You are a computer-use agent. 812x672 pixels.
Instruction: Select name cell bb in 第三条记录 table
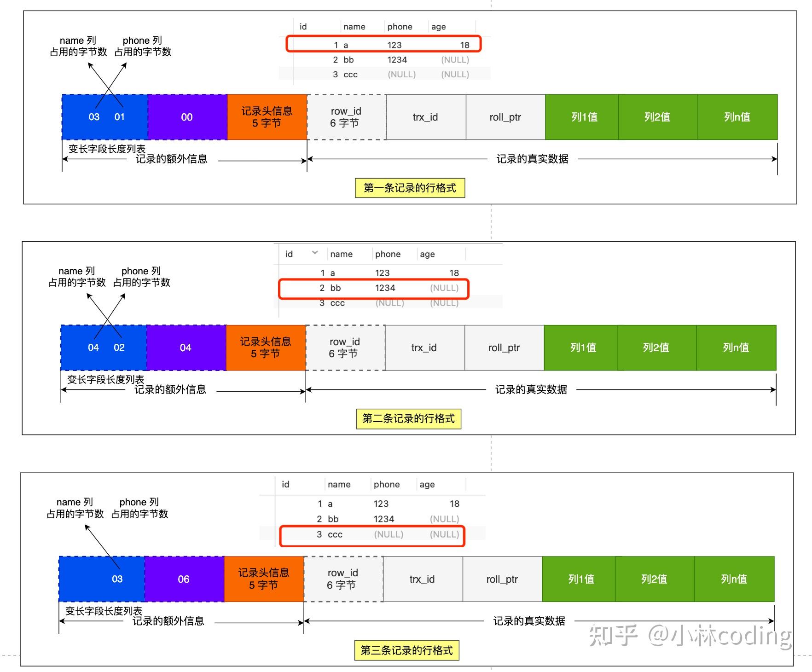(x=333, y=519)
